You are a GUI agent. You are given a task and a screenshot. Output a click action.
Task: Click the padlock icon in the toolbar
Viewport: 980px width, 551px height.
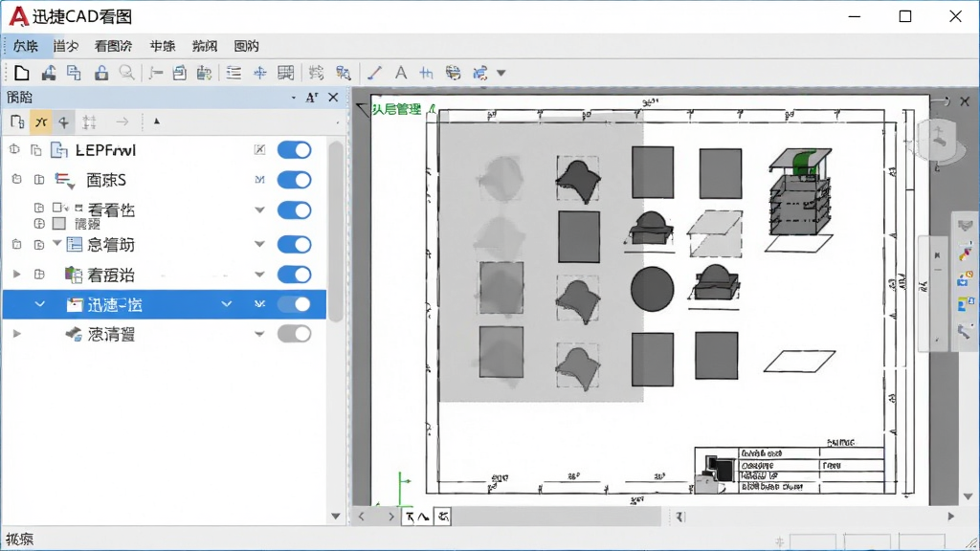[x=101, y=73]
